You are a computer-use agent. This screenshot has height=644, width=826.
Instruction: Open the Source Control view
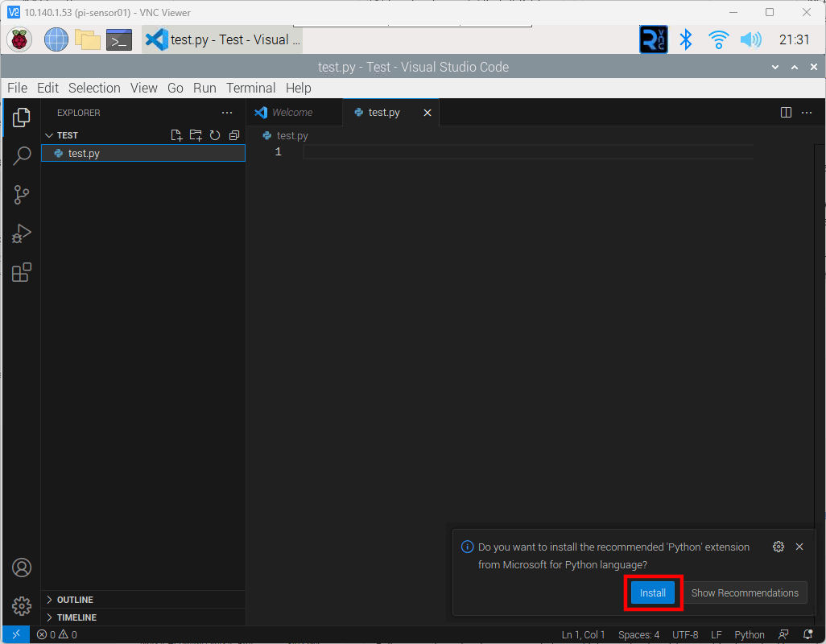(x=21, y=195)
